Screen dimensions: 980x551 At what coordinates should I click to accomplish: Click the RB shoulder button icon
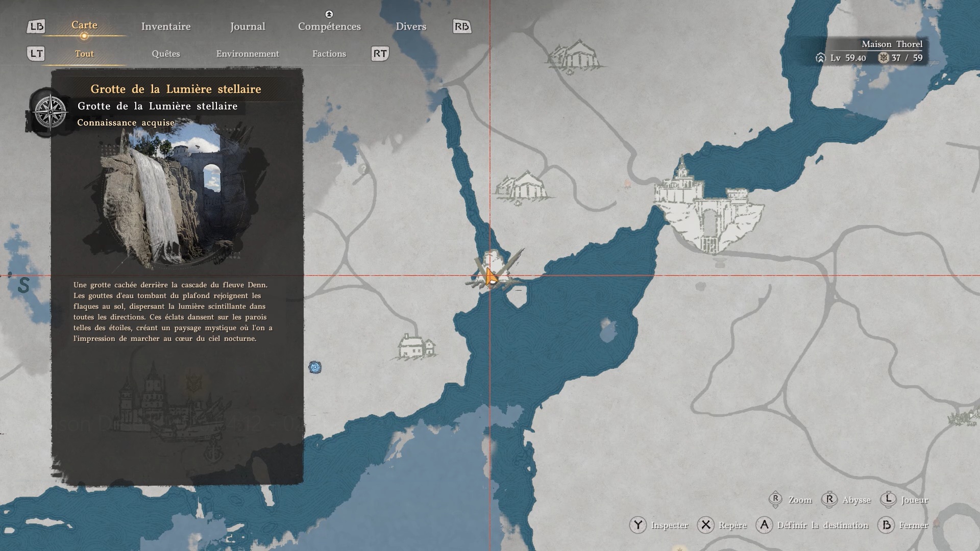point(461,27)
